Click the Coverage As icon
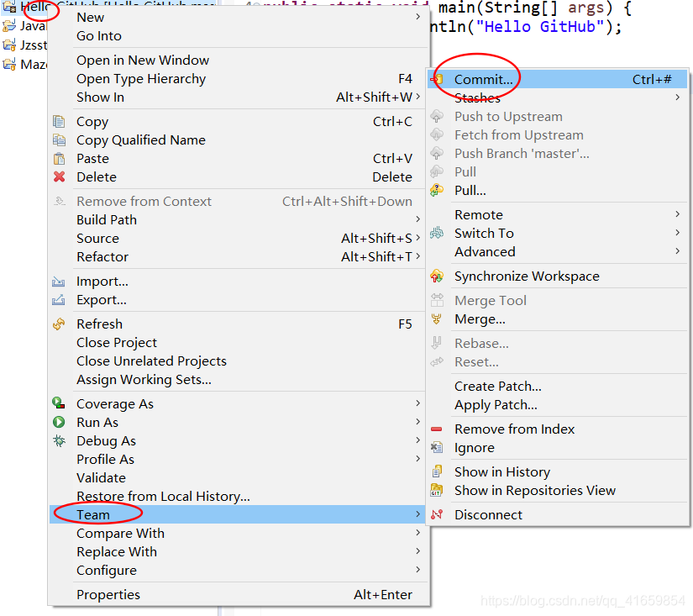The height and width of the screenshot is (616, 693). [59, 403]
